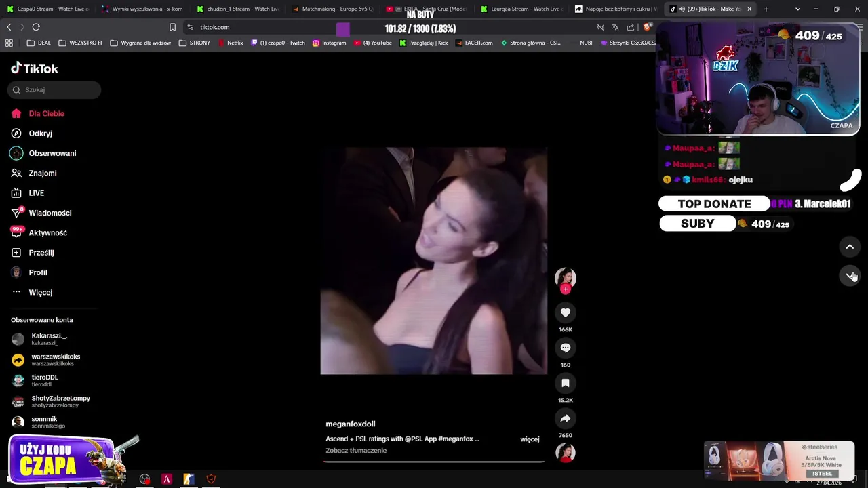Go back with the browser back arrow

[x=9, y=27]
